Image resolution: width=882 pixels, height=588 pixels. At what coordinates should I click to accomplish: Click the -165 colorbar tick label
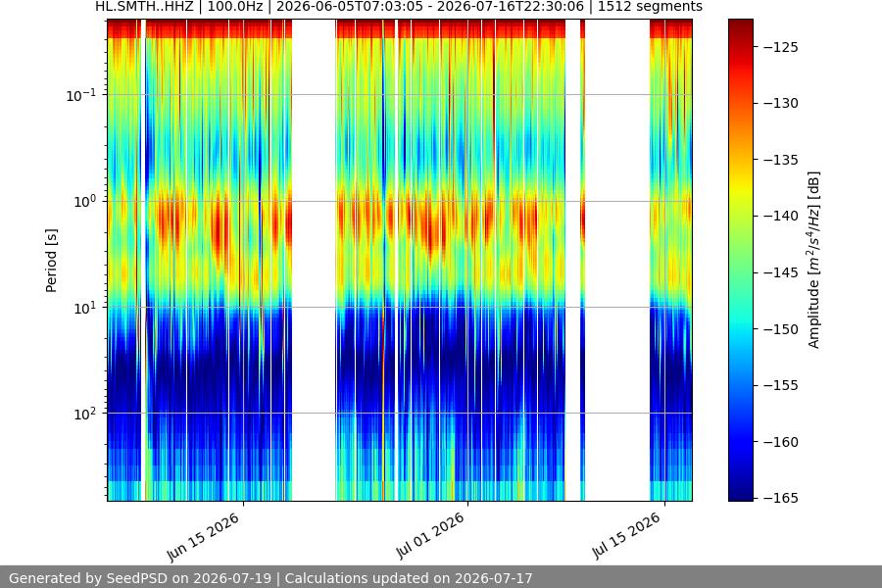781,498
